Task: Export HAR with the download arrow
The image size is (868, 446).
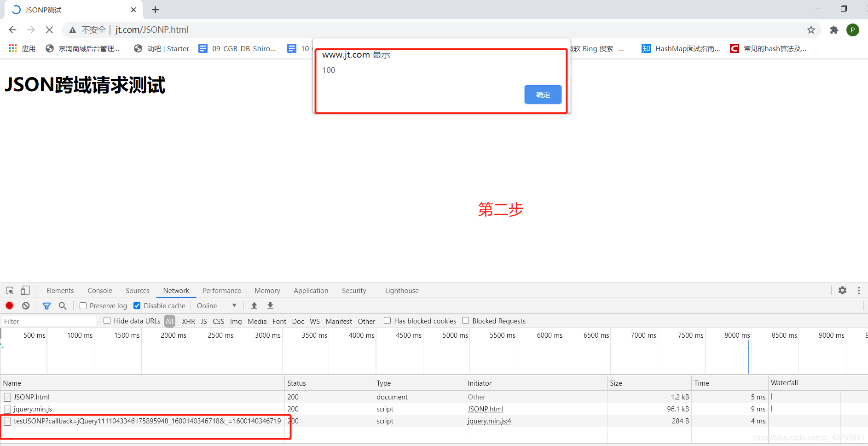Action: (271, 305)
